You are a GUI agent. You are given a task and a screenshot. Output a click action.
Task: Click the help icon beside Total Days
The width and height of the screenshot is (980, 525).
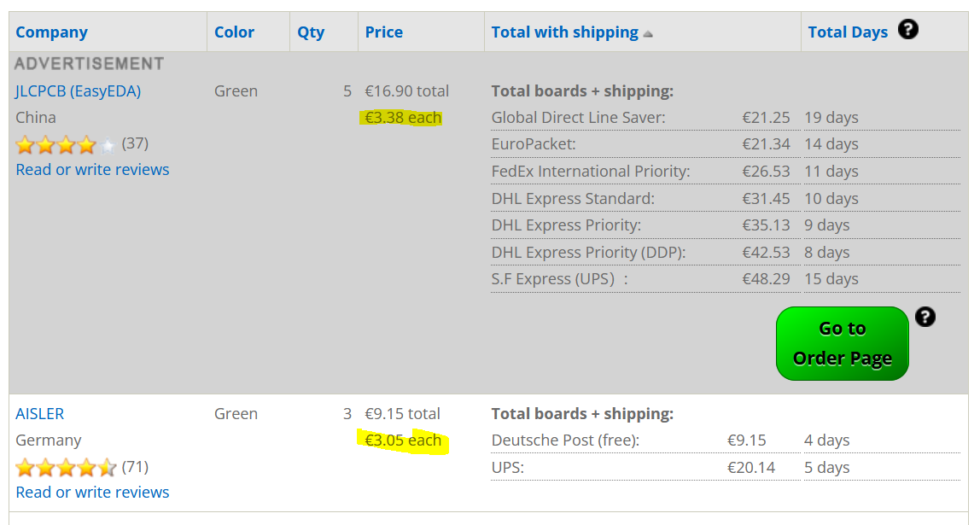coord(907,29)
